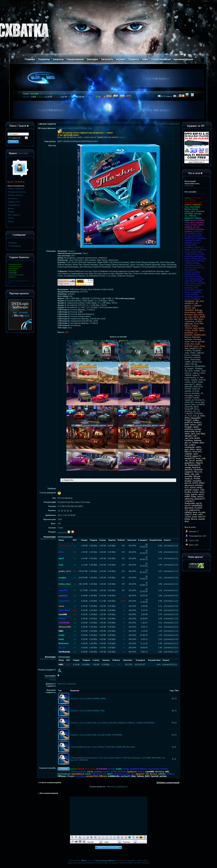This screenshot has height=868, width=217.
Task: Submit with the Разместить комментарий button
Action: pos(108,847)
